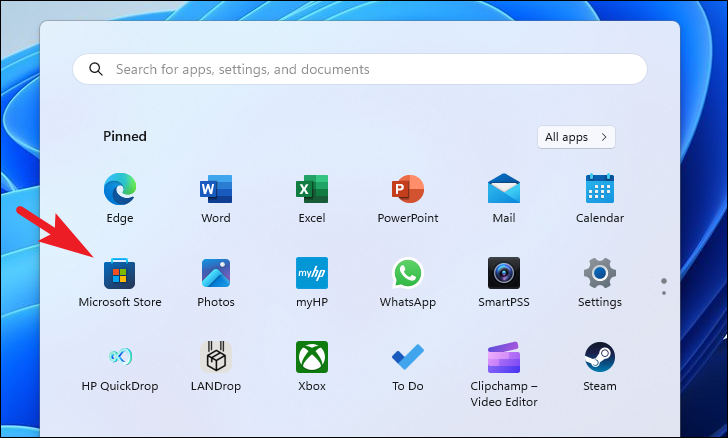The width and height of the screenshot is (728, 438).
Task: Launch the Xbox app
Action: [312, 357]
